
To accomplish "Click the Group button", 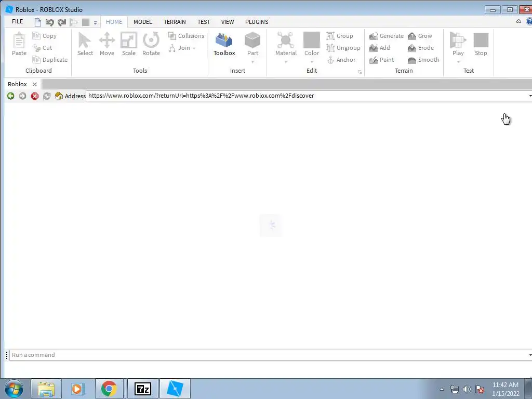I will 340,36.
